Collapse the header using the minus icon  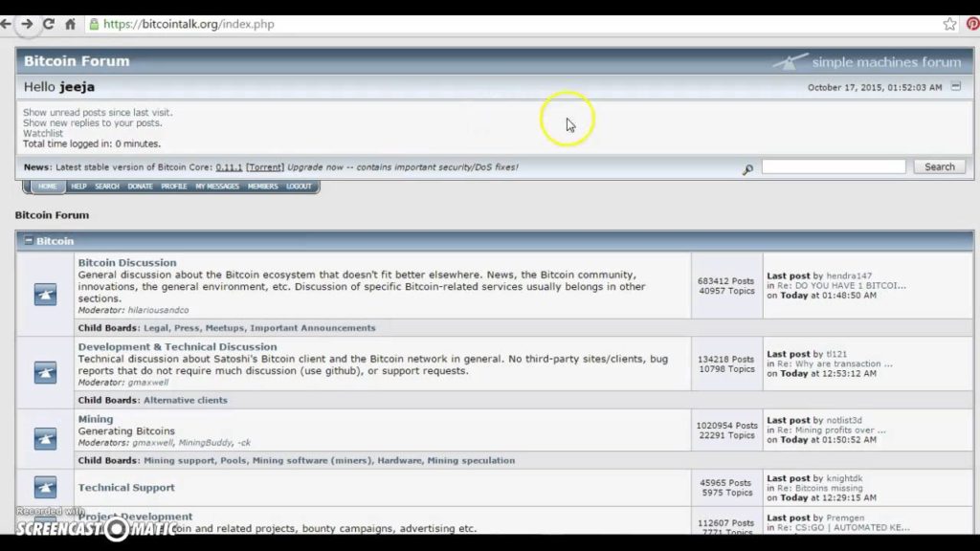pyautogui.click(x=956, y=86)
